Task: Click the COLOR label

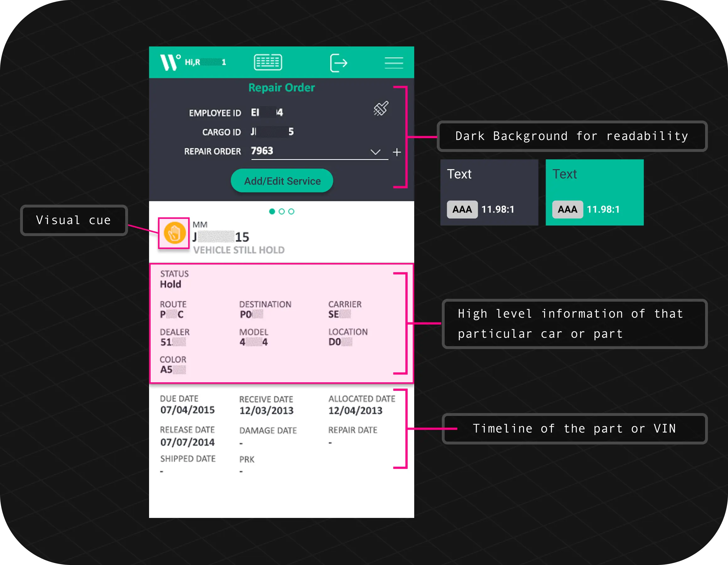Action: click(x=173, y=359)
